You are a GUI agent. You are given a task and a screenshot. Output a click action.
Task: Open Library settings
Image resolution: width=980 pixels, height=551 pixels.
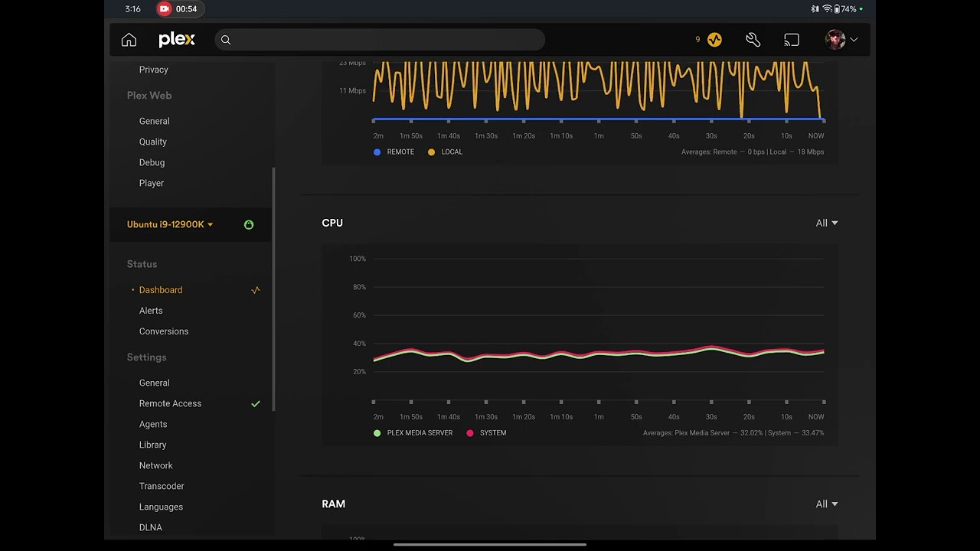(x=152, y=445)
